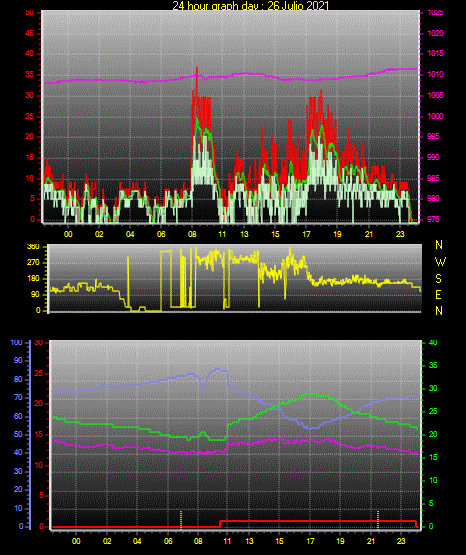Screen dimensions: 466x555
Task: Click hour label 00 under the top wind chart
Action: coord(68,234)
